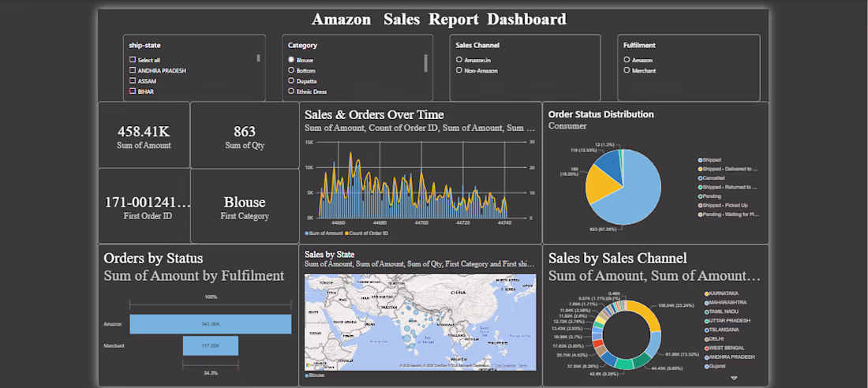
Task: Select the Dupatta category radio button
Action: [x=291, y=80]
